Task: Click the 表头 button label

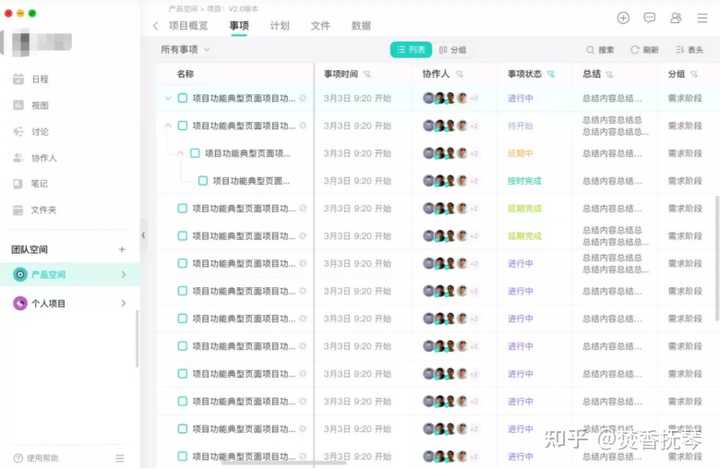Action: (696, 50)
